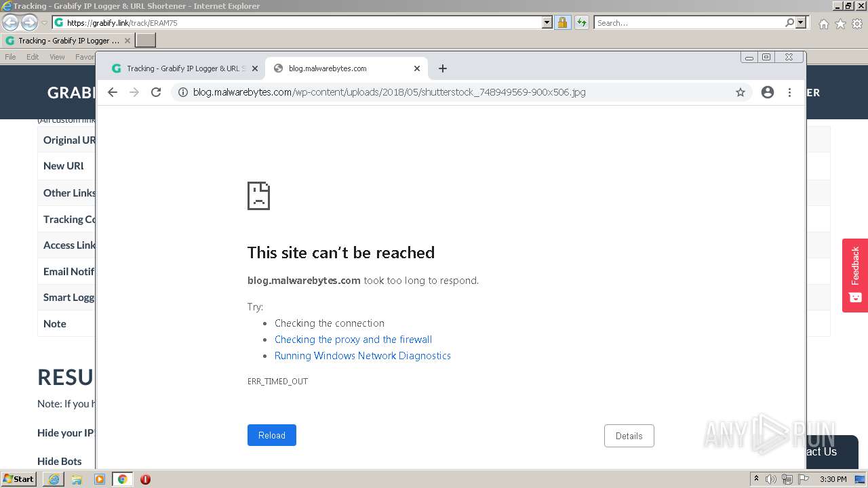Open new tab in Internet Explorer
This screenshot has width=868, height=488.
[146, 41]
